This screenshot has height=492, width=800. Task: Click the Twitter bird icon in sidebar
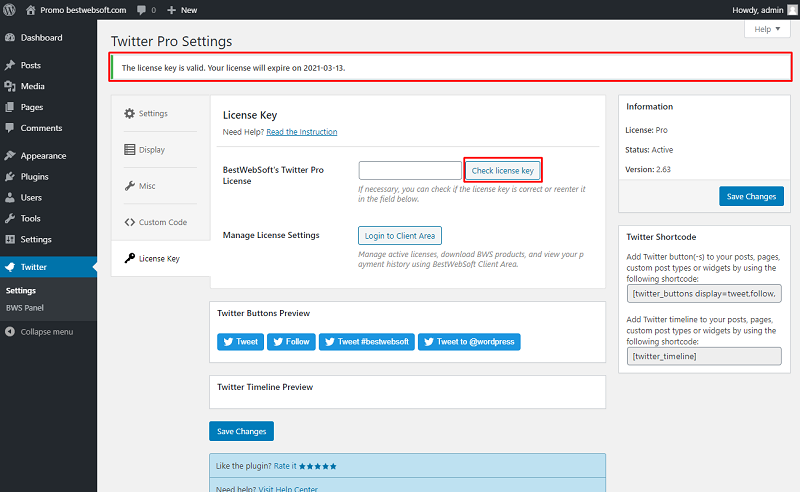(10, 267)
